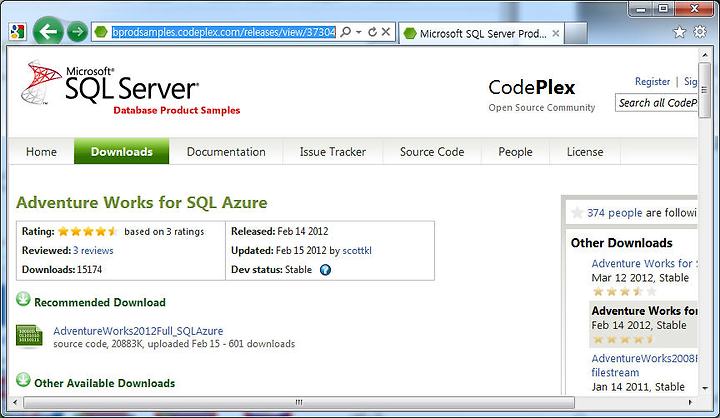The height and width of the screenshot is (418, 720).
Task: Click the Google toolbar icon beside Back button
Action: point(17,32)
